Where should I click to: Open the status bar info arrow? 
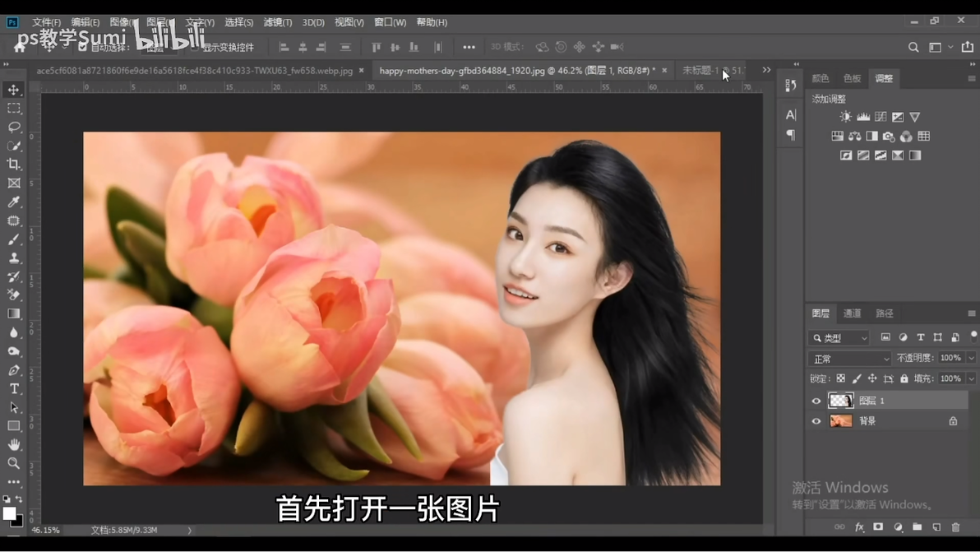[189, 530]
